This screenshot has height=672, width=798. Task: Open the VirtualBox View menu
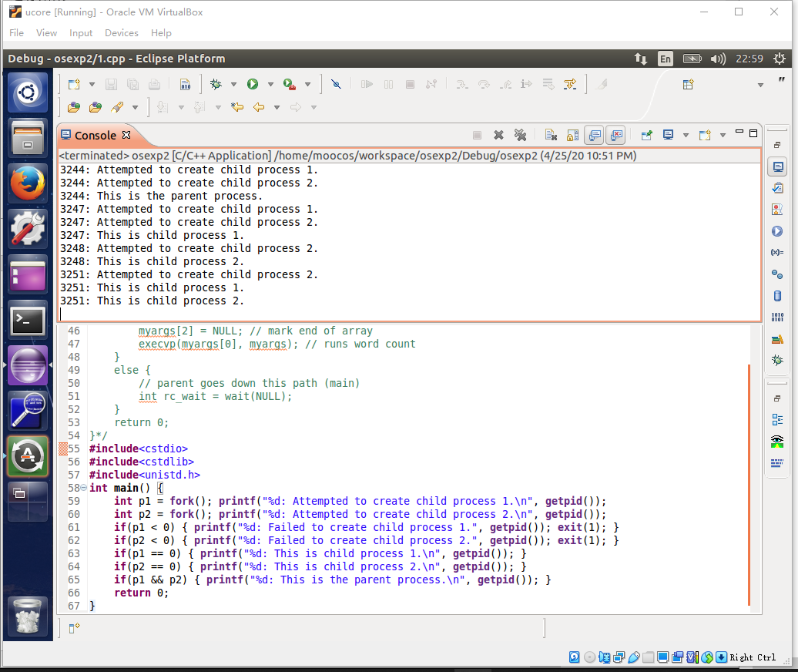(46, 32)
